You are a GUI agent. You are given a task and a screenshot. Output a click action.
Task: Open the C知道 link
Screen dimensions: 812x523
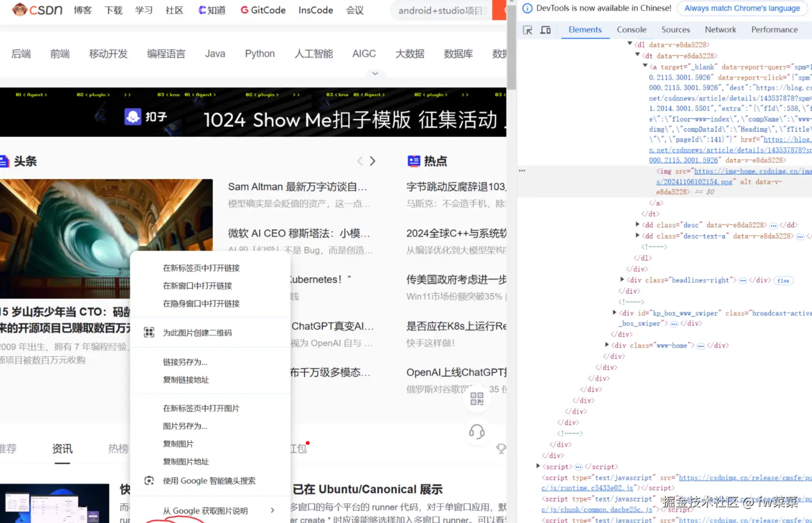click(212, 10)
